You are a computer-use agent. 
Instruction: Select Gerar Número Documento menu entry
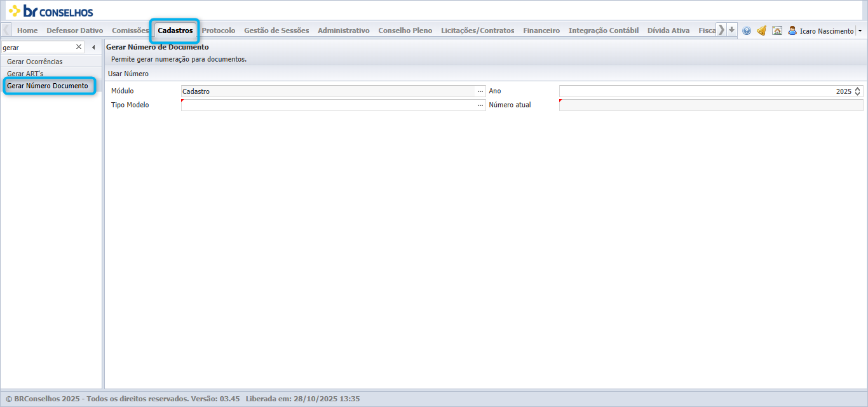click(51, 86)
